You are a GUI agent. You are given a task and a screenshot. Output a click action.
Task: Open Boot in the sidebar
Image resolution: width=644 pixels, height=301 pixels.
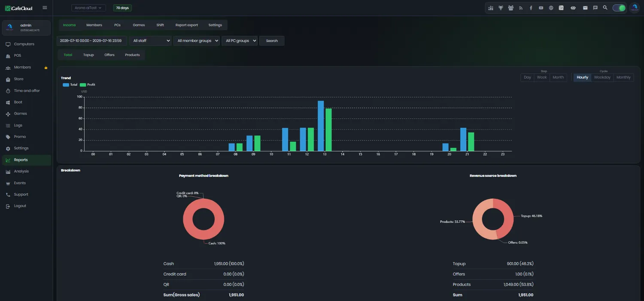point(26,102)
